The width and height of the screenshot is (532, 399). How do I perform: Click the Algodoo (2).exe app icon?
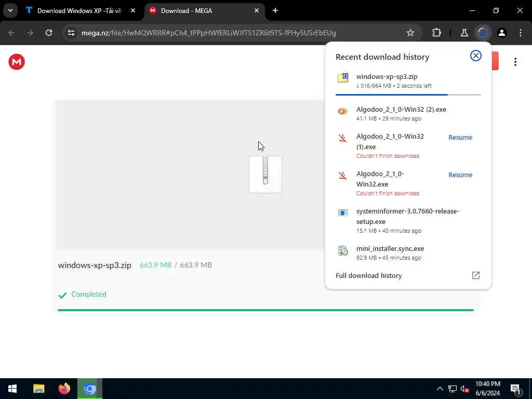click(x=343, y=111)
